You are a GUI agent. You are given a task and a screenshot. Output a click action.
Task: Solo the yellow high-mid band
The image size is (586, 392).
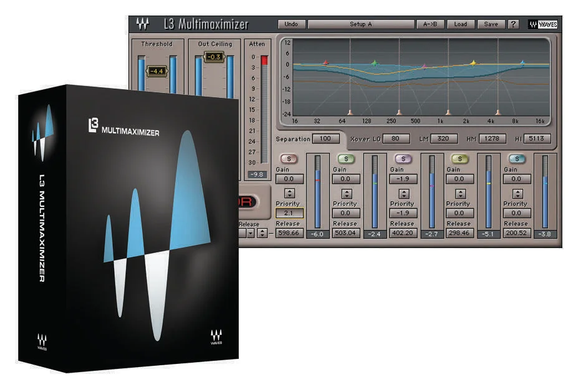(460, 159)
